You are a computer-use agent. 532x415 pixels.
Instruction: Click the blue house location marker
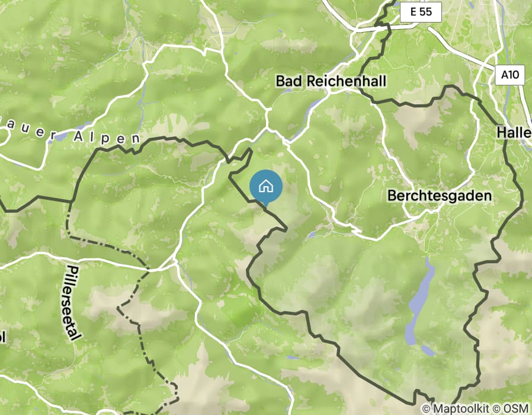pyautogui.click(x=266, y=188)
